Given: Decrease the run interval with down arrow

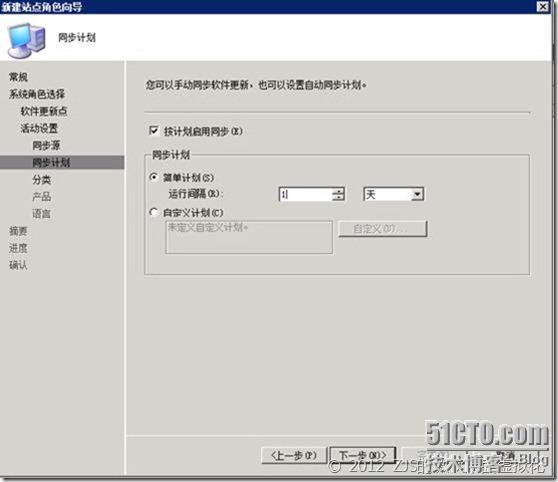Looking at the screenshot, I should tap(338, 198).
